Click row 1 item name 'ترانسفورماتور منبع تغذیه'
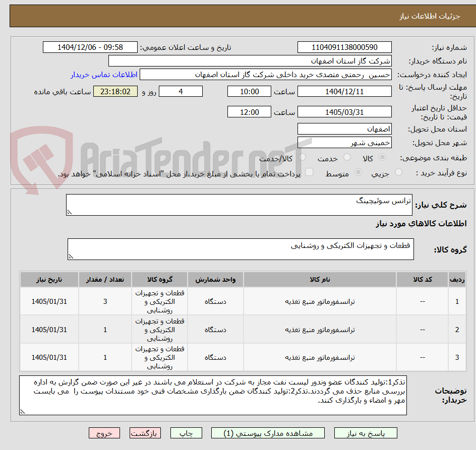 pos(320,302)
